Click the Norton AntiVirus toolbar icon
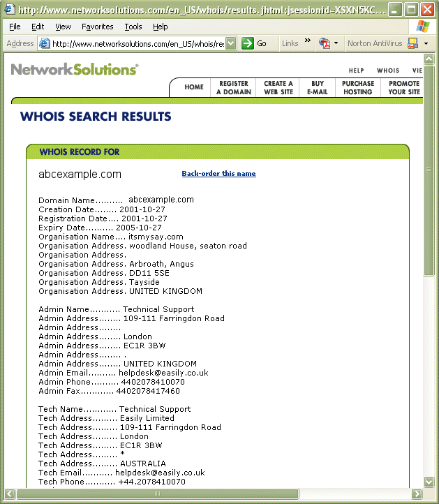 coord(412,43)
